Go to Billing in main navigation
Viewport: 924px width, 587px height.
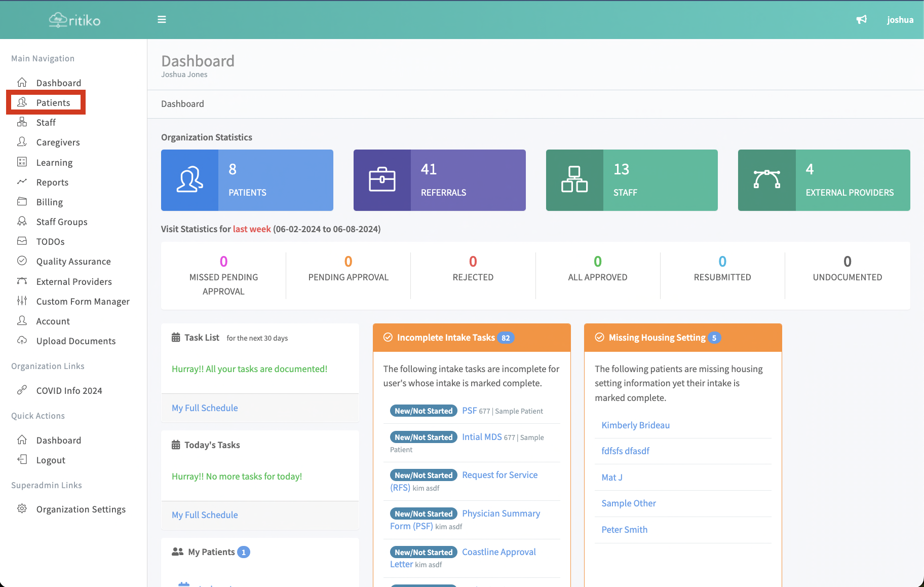coord(49,202)
